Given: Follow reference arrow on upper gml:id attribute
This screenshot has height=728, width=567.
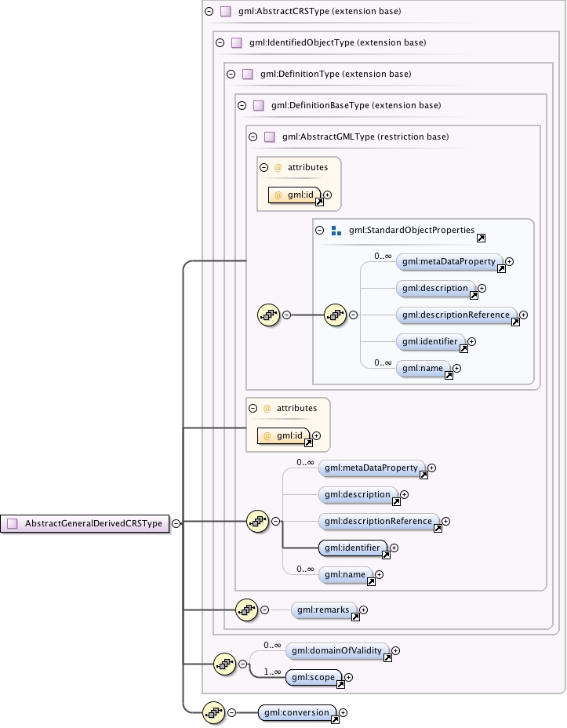Looking at the screenshot, I should [320, 202].
